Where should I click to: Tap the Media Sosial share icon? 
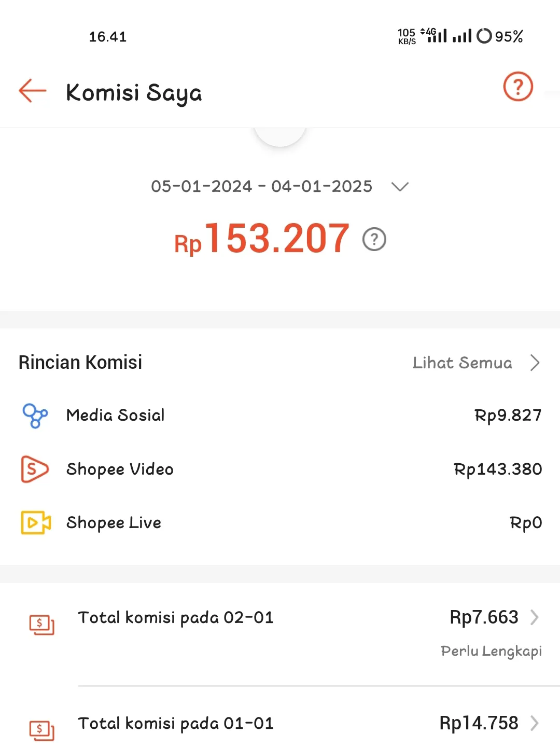35,416
